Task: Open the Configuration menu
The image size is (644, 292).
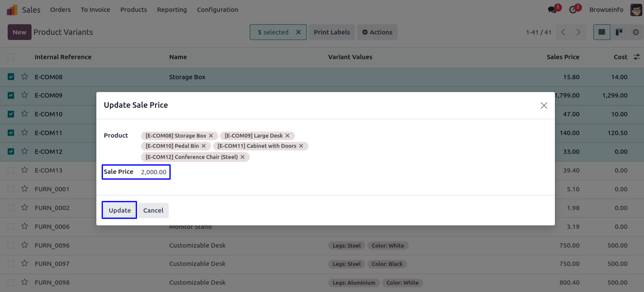Action: [x=217, y=10]
